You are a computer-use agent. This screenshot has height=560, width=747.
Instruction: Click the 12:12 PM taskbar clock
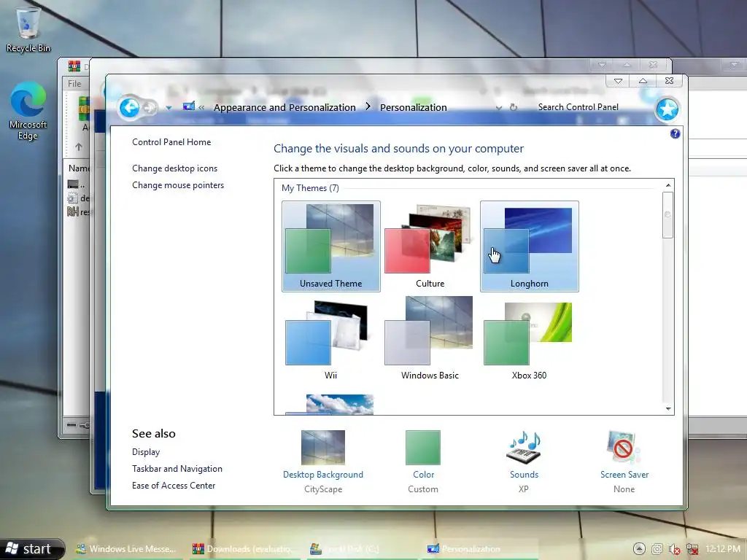click(723, 549)
